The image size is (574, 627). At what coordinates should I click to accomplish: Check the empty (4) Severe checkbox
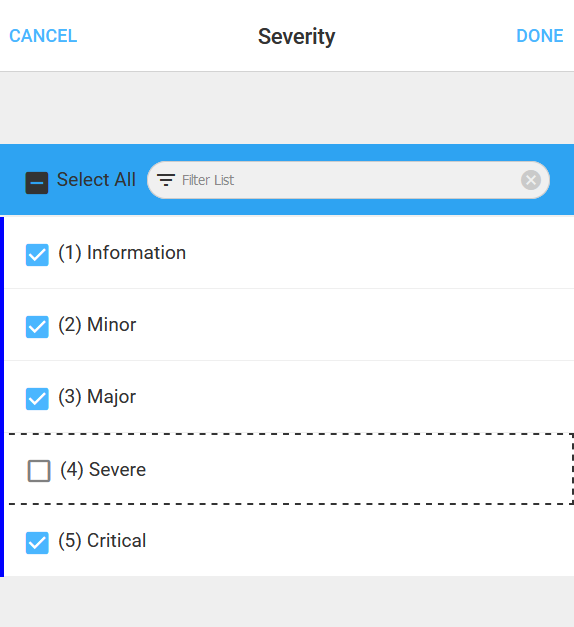(x=39, y=471)
